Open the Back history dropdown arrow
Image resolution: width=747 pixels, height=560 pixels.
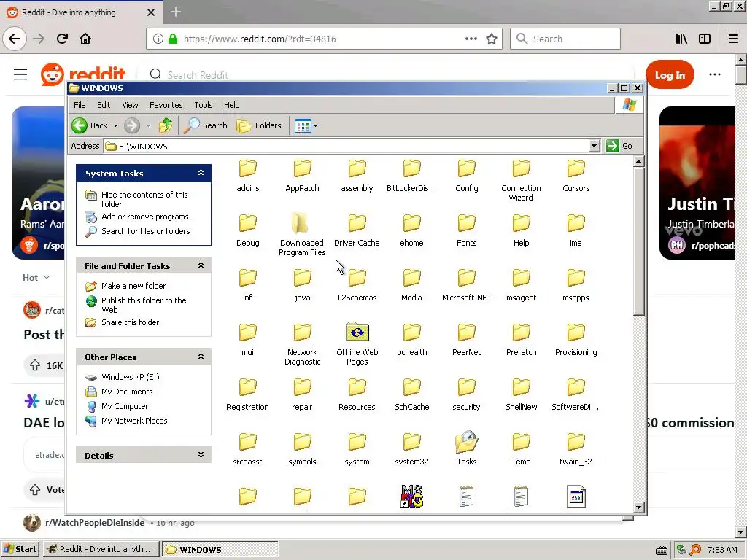[115, 125]
